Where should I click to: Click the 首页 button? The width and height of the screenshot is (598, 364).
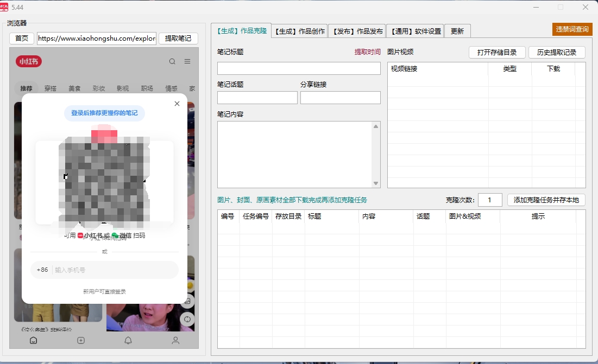click(x=22, y=39)
